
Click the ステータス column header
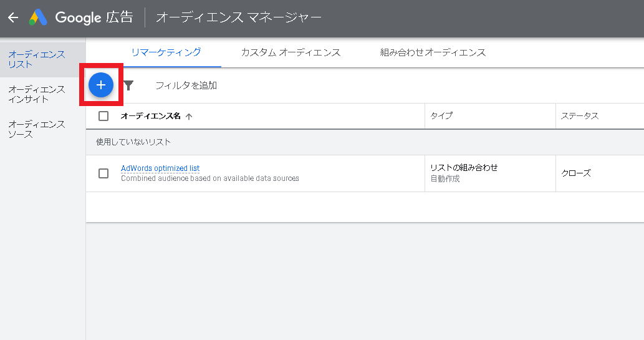[x=580, y=116]
